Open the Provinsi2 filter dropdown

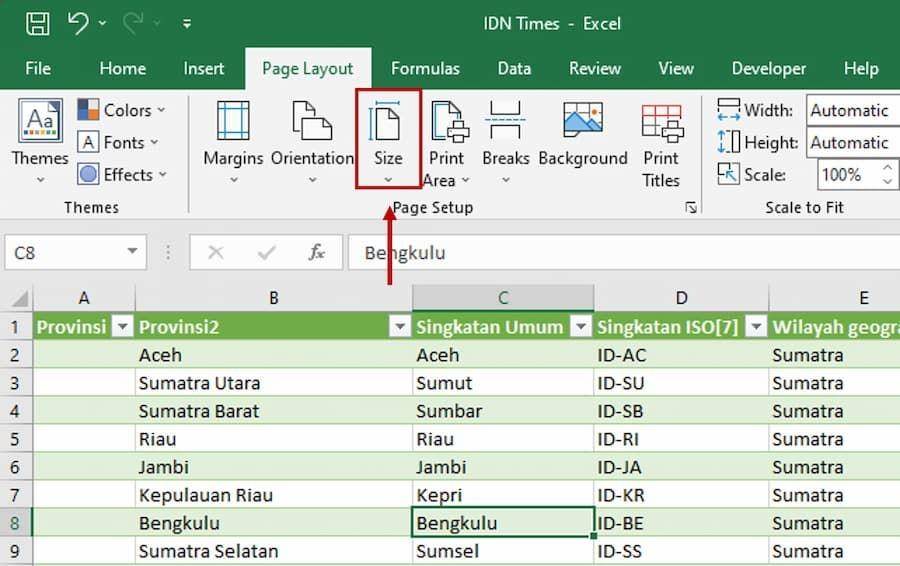point(399,327)
